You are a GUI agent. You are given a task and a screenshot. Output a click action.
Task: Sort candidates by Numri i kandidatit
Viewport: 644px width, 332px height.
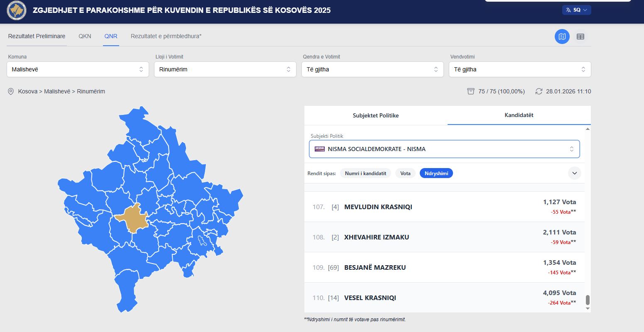(x=365, y=173)
